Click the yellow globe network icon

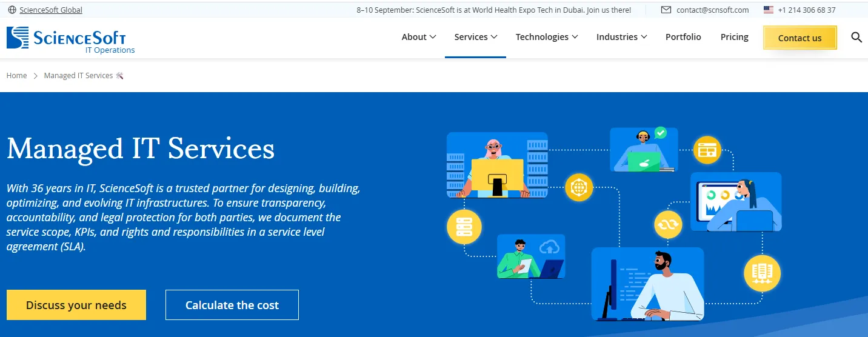(578, 187)
